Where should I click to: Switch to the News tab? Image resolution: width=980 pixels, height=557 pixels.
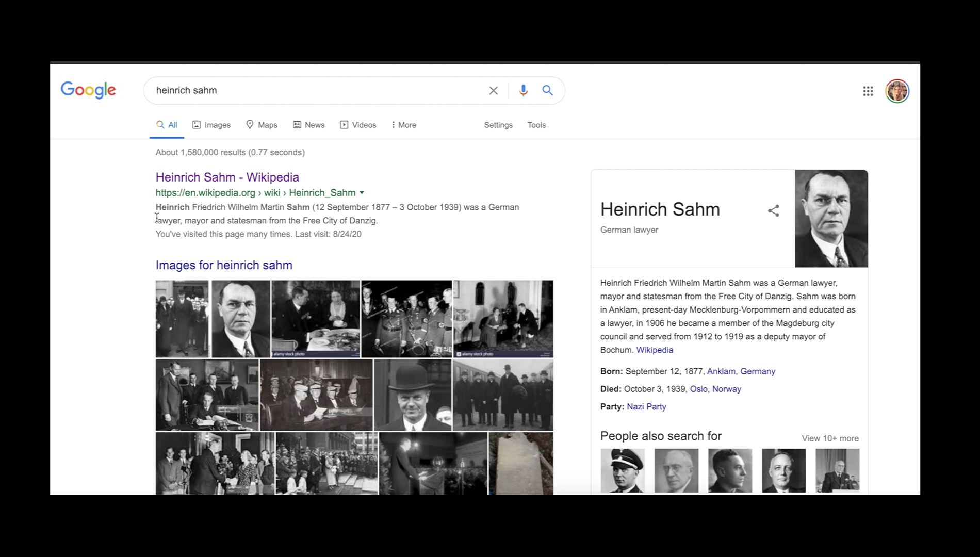pos(309,125)
